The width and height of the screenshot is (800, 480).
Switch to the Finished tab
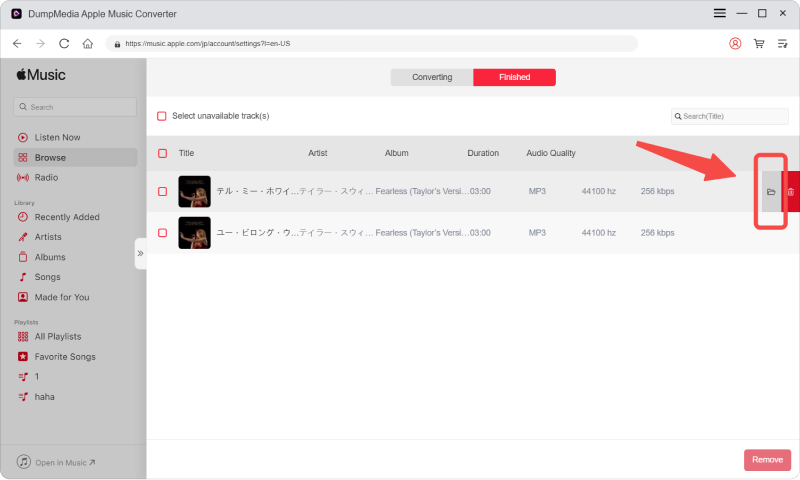(x=514, y=78)
